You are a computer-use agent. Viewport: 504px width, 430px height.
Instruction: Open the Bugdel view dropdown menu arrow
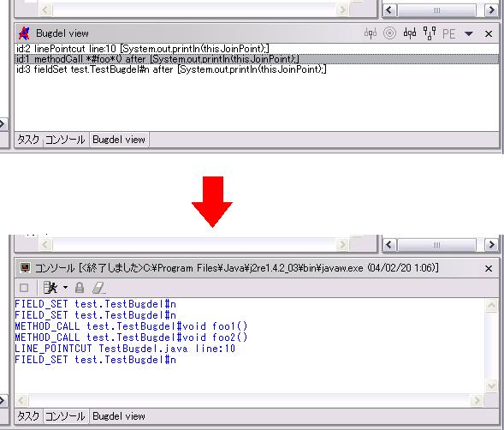(x=469, y=33)
